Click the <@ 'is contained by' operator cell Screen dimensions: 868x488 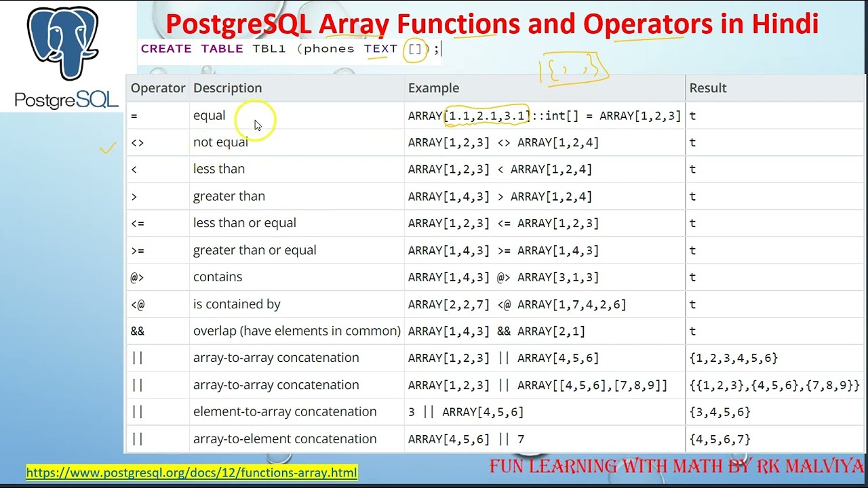pos(138,304)
